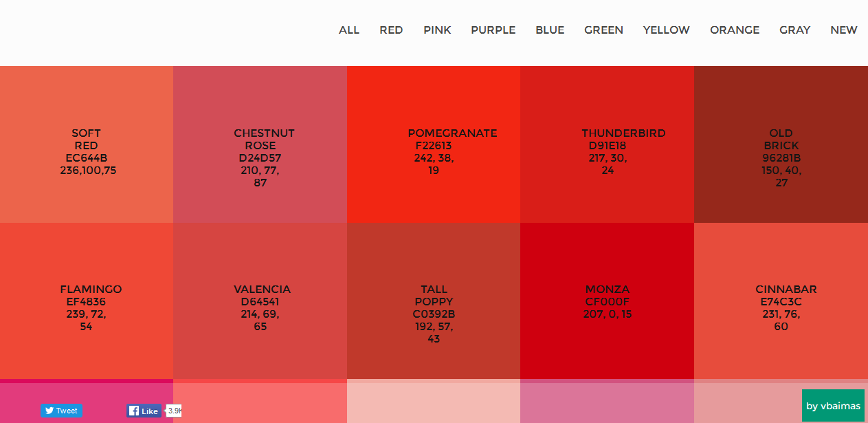Image resolution: width=868 pixels, height=423 pixels.
Task: Click the Facebook icon on the Like button
Action: pos(133,411)
